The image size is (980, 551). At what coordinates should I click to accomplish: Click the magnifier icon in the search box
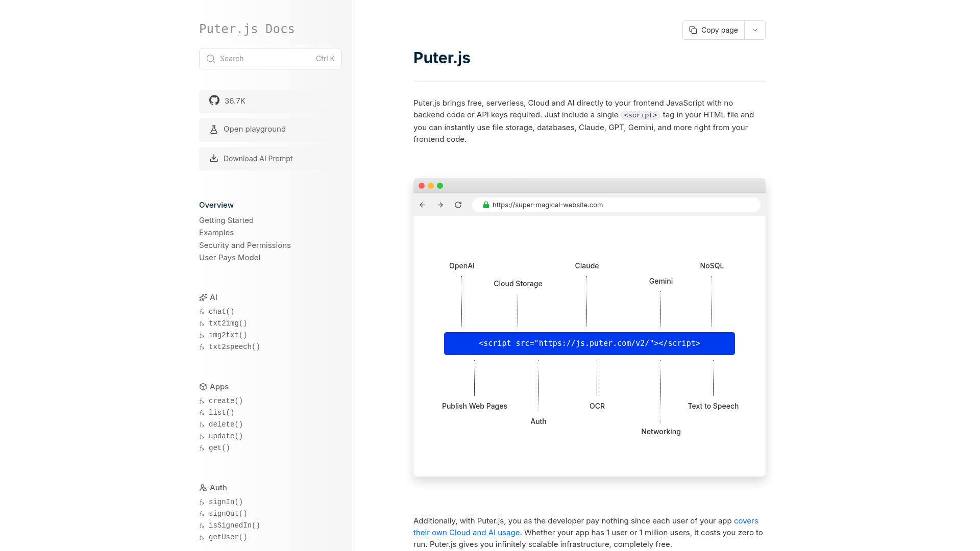click(x=210, y=59)
